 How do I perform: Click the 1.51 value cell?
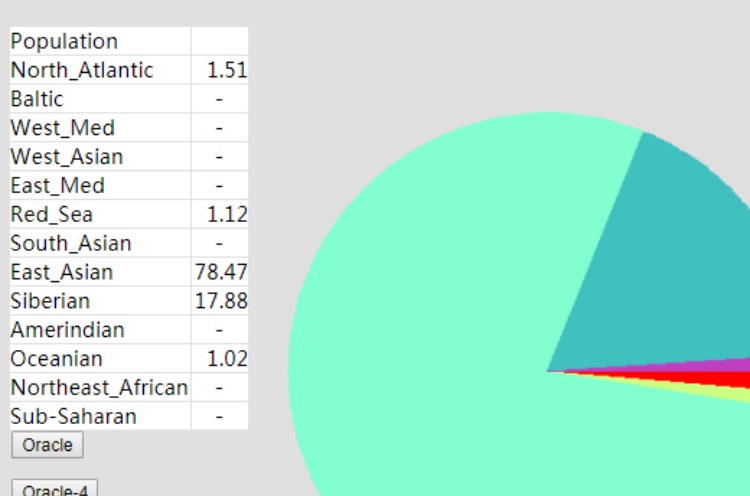[x=220, y=70]
